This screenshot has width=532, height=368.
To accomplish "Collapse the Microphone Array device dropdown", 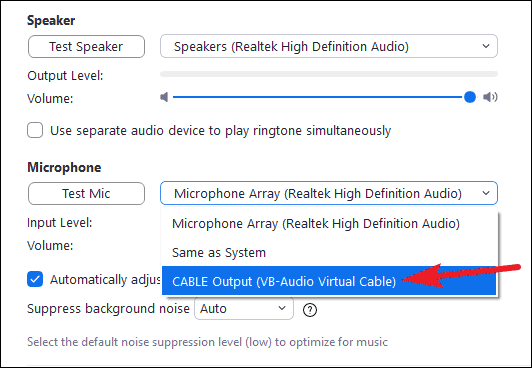I will pyautogui.click(x=329, y=193).
